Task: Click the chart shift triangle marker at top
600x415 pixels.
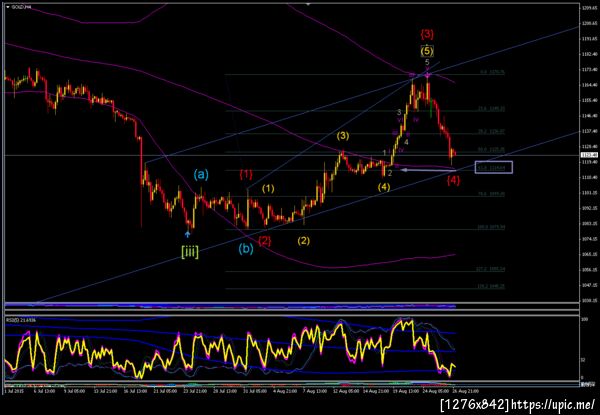Action: (308, 4)
